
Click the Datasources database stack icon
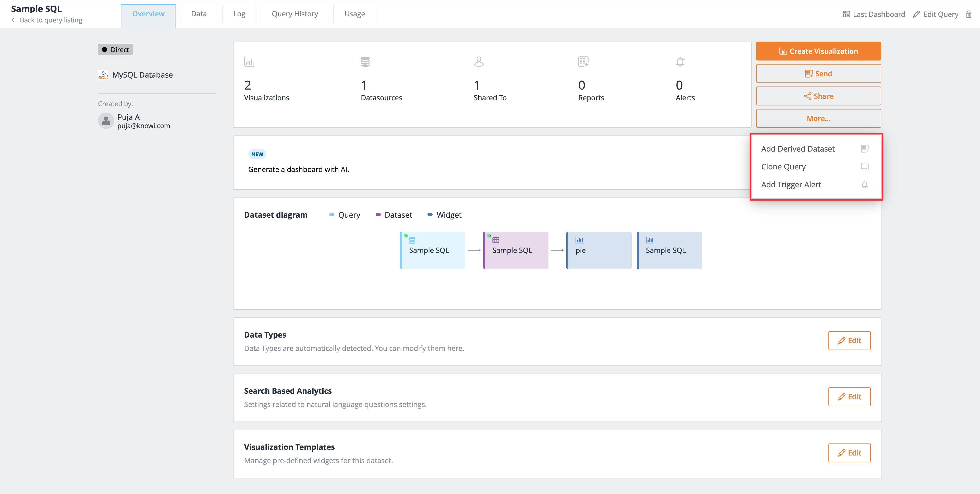pos(365,61)
